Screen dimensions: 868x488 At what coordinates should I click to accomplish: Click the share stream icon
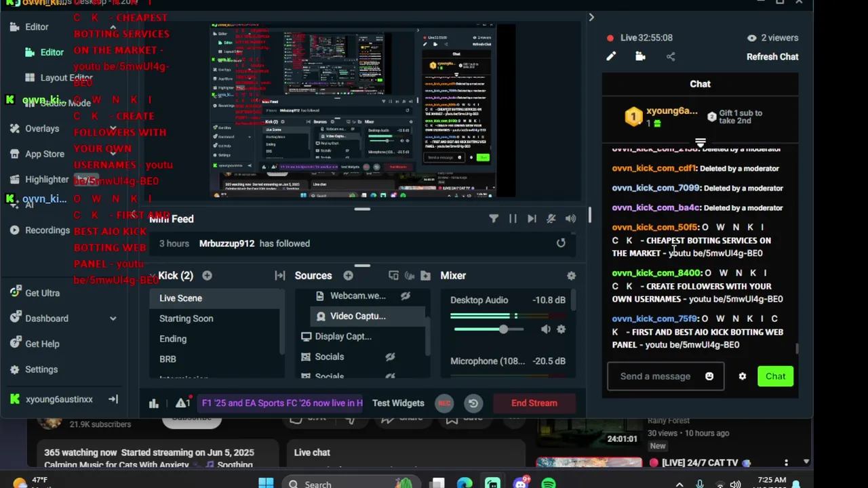pyautogui.click(x=671, y=57)
